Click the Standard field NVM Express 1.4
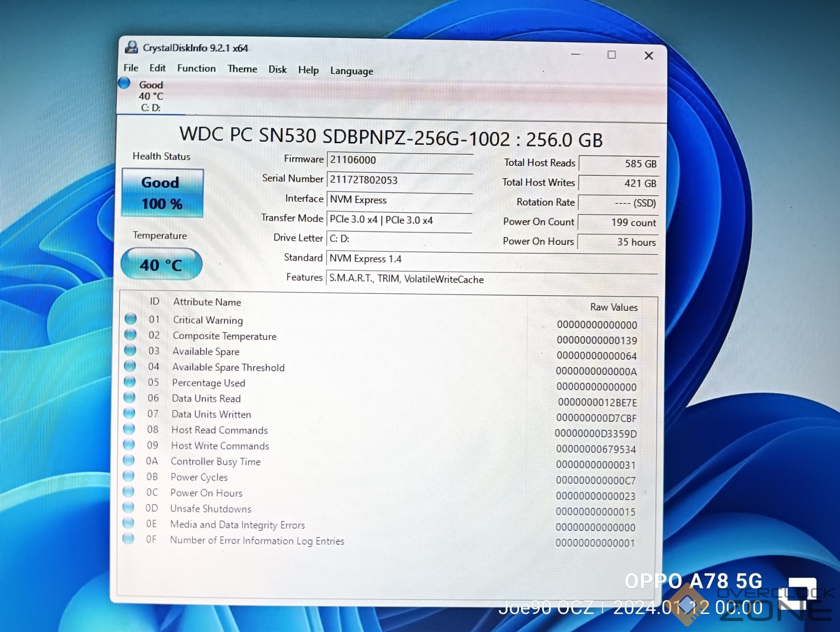This screenshot has height=632, width=840. click(x=492, y=259)
